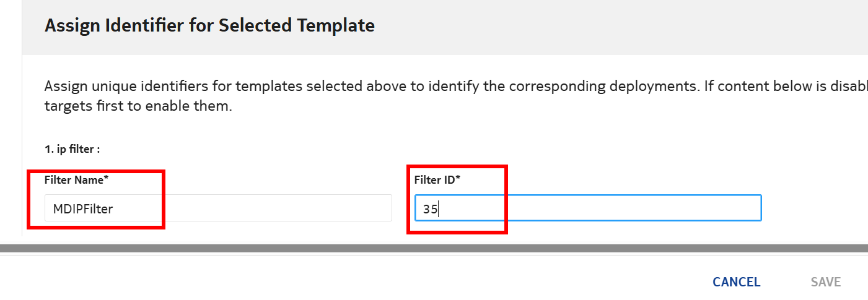Click the "MDIPFilter" text in Filter Name
868x300 pixels.
coord(83,209)
